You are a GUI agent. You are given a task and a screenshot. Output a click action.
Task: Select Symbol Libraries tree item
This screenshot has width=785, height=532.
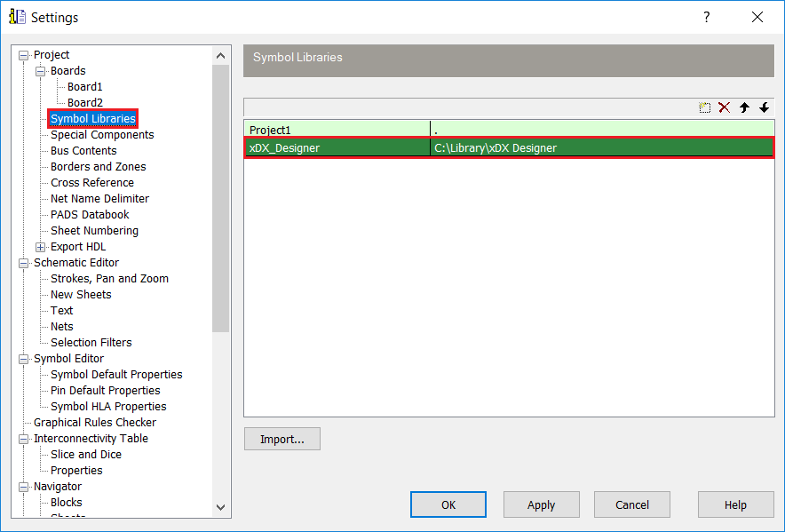(93, 119)
